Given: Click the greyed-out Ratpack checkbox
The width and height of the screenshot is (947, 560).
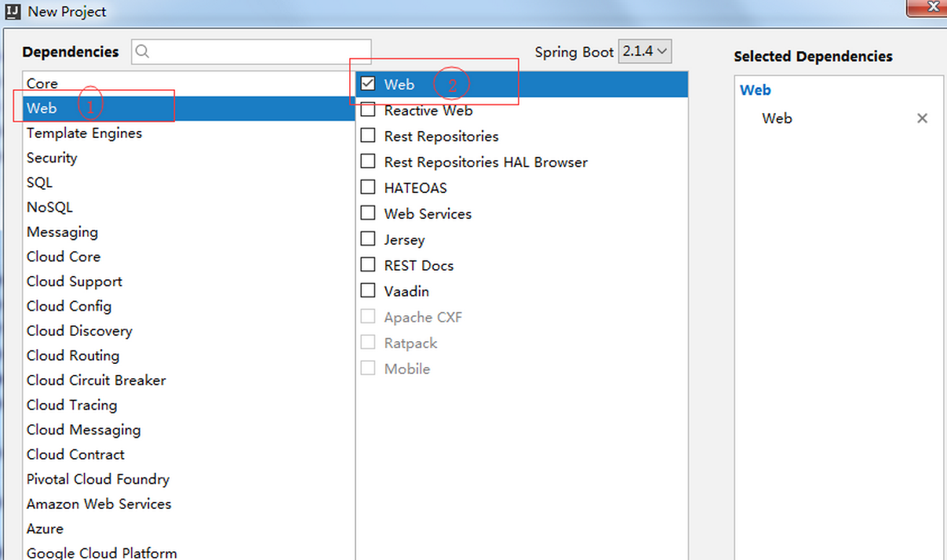Looking at the screenshot, I should tap(368, 343).
